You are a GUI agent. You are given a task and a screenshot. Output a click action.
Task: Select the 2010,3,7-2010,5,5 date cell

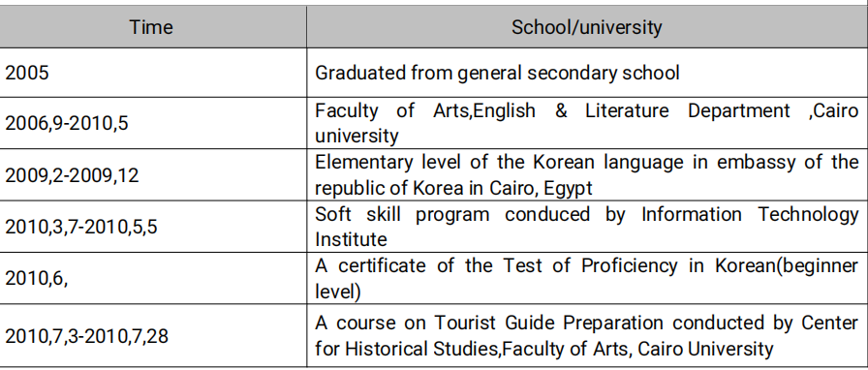(x=153, y=227)
